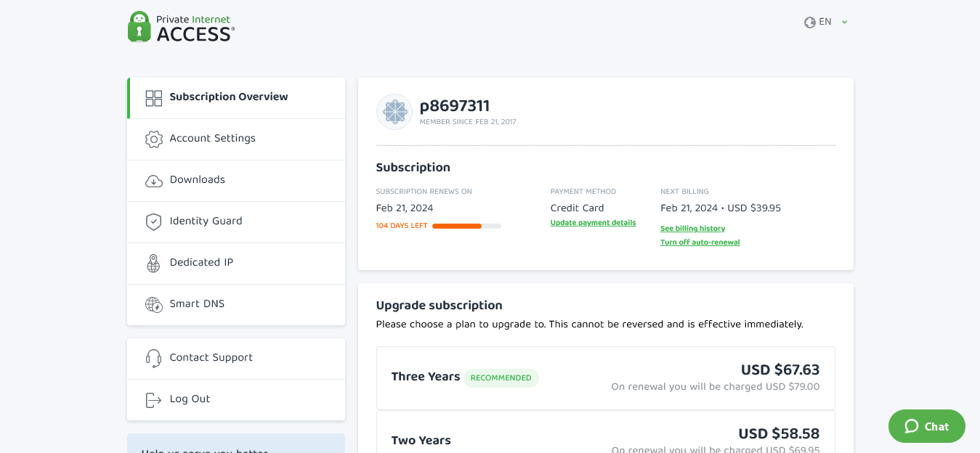Click the Log Out door icon

point(153,400)
